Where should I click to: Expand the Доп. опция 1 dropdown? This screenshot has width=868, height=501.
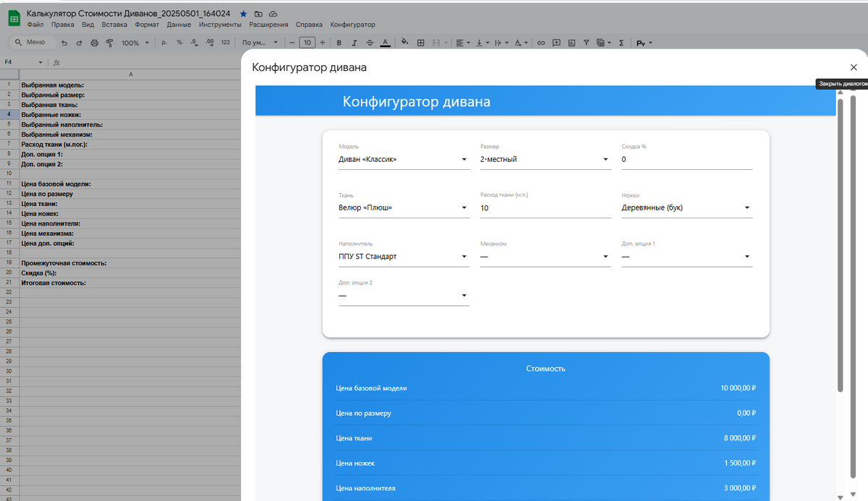point(687,257)
